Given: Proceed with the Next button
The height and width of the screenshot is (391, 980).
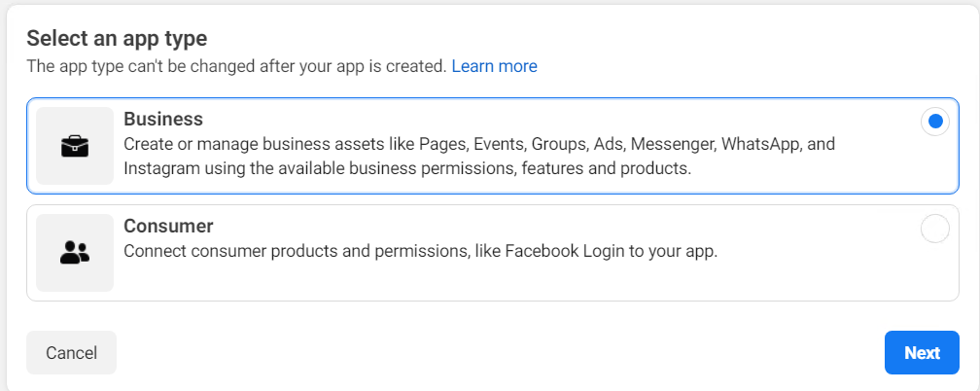Looking at the screenshot, I should point(922,353).
